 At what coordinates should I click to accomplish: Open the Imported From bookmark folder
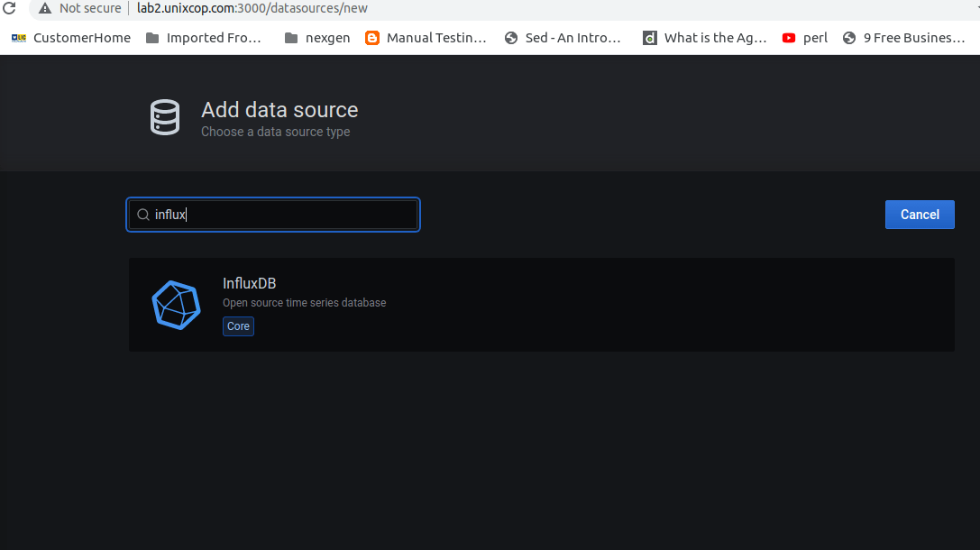pos(204,38)
